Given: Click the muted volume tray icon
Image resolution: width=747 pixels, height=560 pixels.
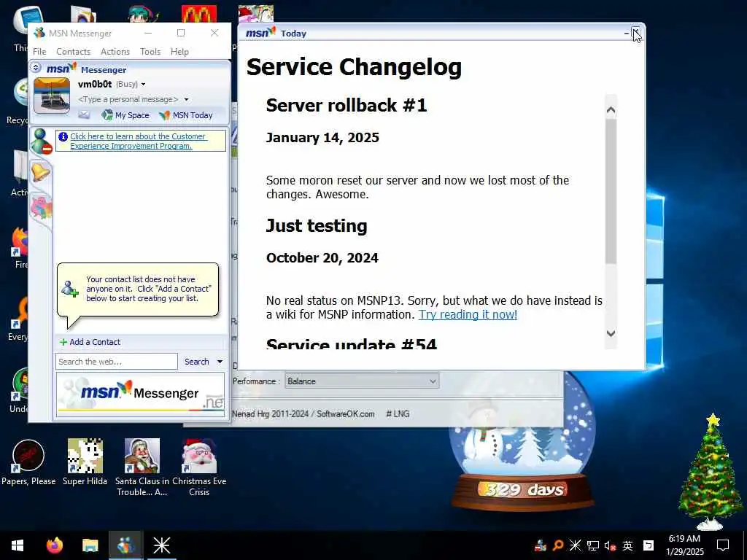Looking at the screenshot, I should click(611, 545).
